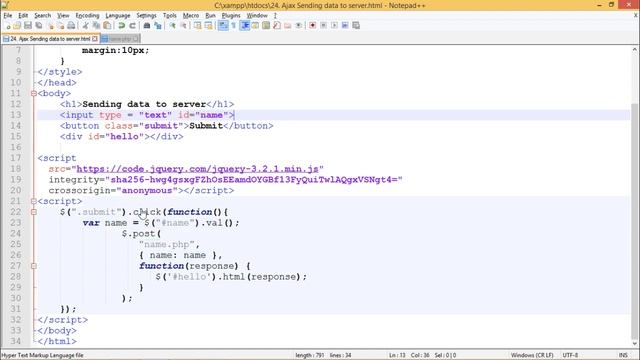Open the Edit menu

(x=23, y=16)
